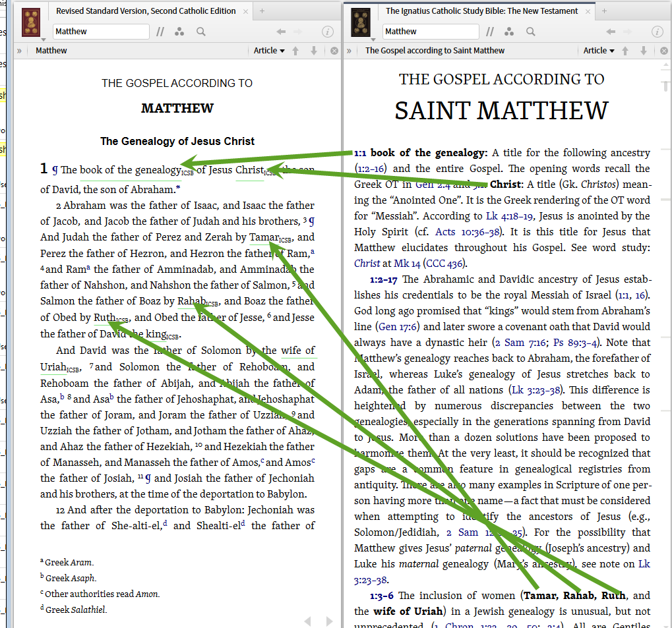Open the ICSB link after David the king

click(173, 337)
